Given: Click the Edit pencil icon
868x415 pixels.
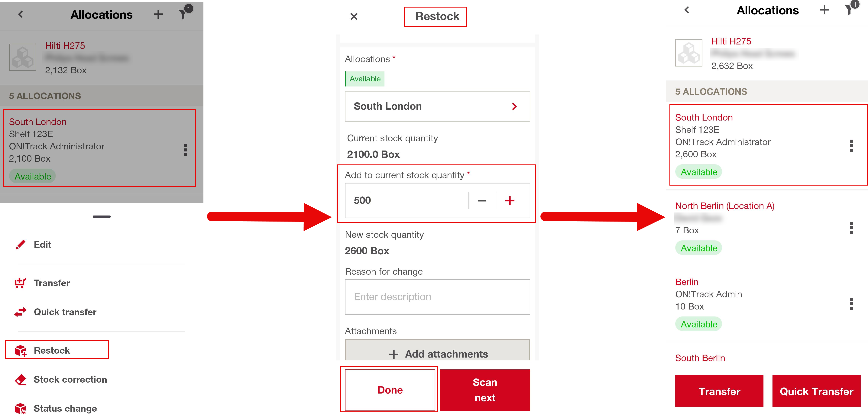Looking at the screenshot, I should click(x=21, y=245).
